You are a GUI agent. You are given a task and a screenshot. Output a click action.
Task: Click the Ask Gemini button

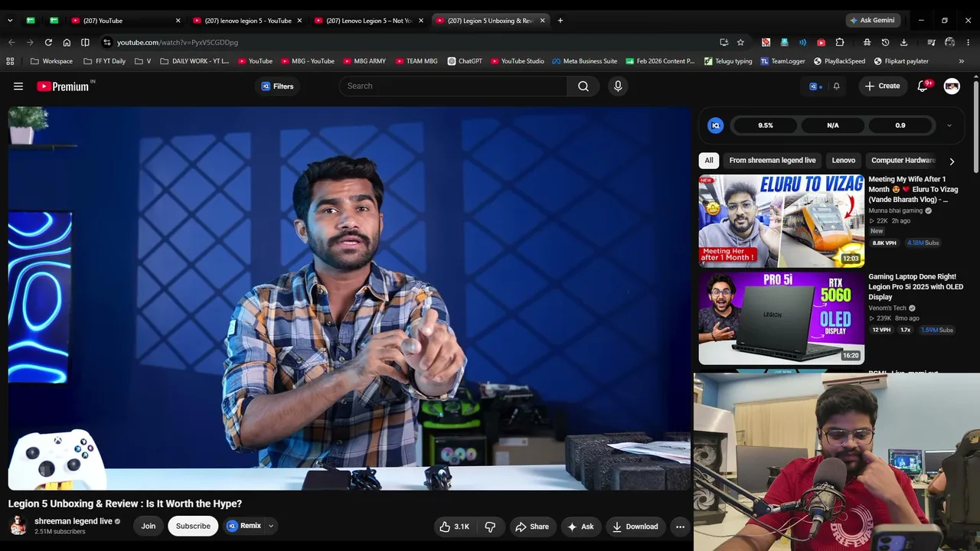tap(872, 21)
